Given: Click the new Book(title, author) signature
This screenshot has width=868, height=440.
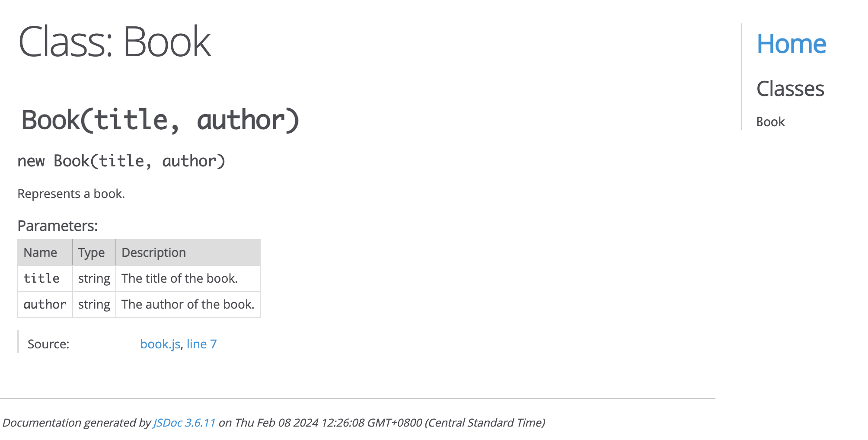Looking at the screenshot, I should click(121, 161).
